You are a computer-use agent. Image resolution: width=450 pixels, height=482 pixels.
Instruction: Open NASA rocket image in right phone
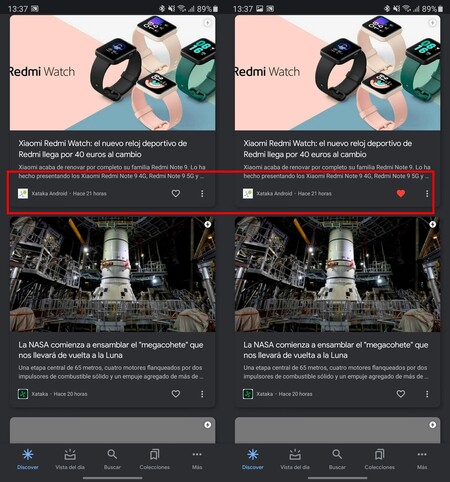(337, 274)
